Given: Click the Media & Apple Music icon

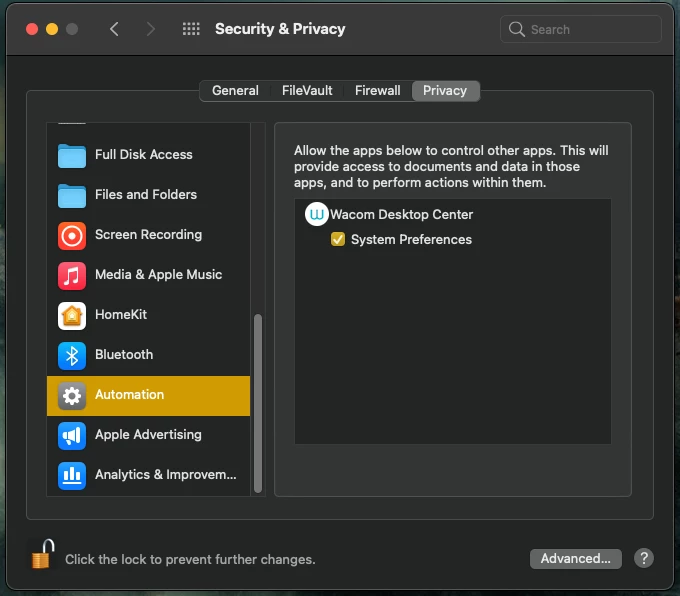Looking at the screenshot, I should click(x=72, y=275).
